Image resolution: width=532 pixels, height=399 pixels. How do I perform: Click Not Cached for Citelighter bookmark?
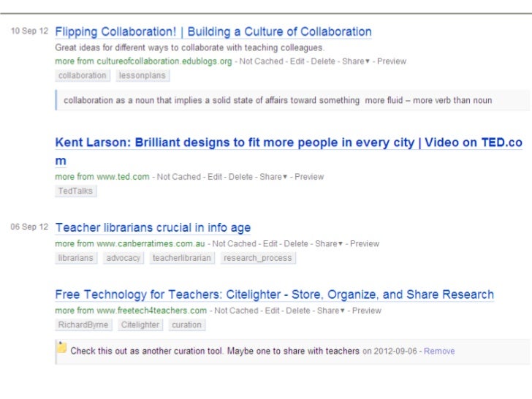pyautogui.click(x=236, y=311)
